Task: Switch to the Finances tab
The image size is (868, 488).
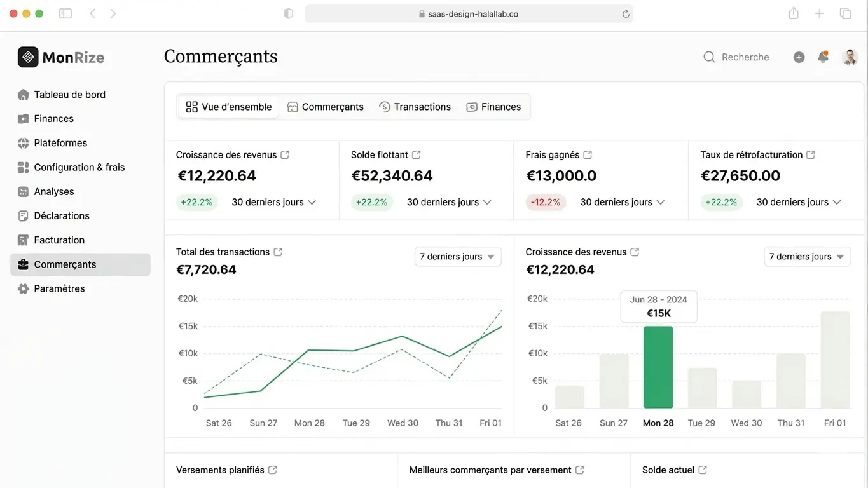Action: click(x=494, y=106)
